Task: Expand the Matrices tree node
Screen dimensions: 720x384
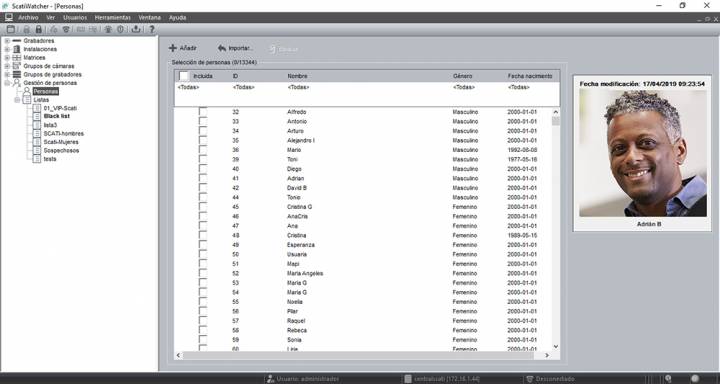Action: (x=7, y=58)
